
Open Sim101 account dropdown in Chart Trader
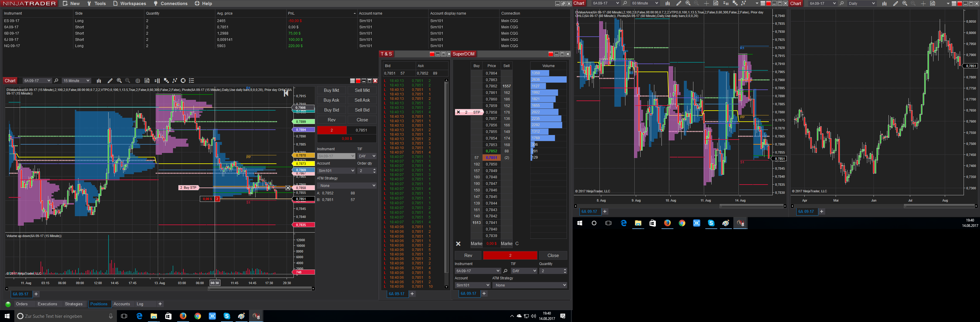pyautogui.click(x=336, y=171)
